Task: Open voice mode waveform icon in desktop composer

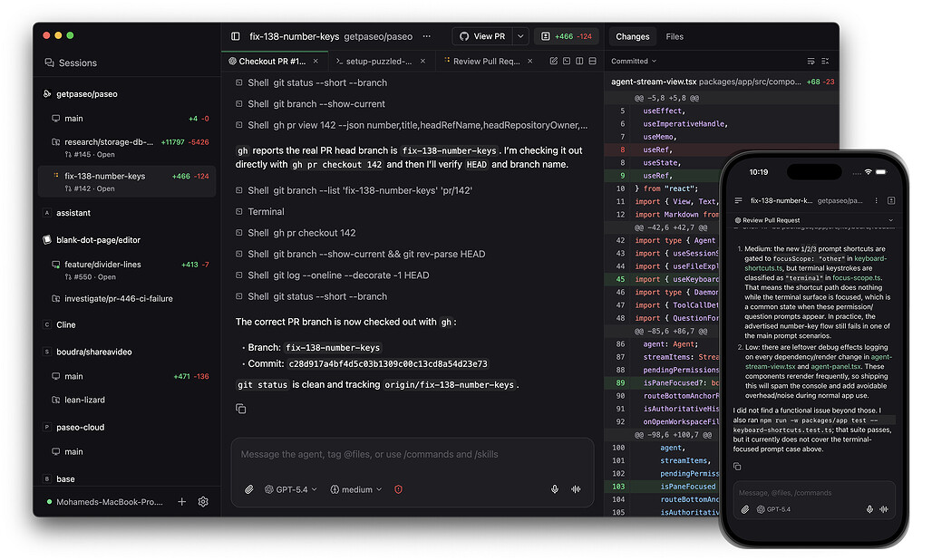Action: (x=576, y=489)
